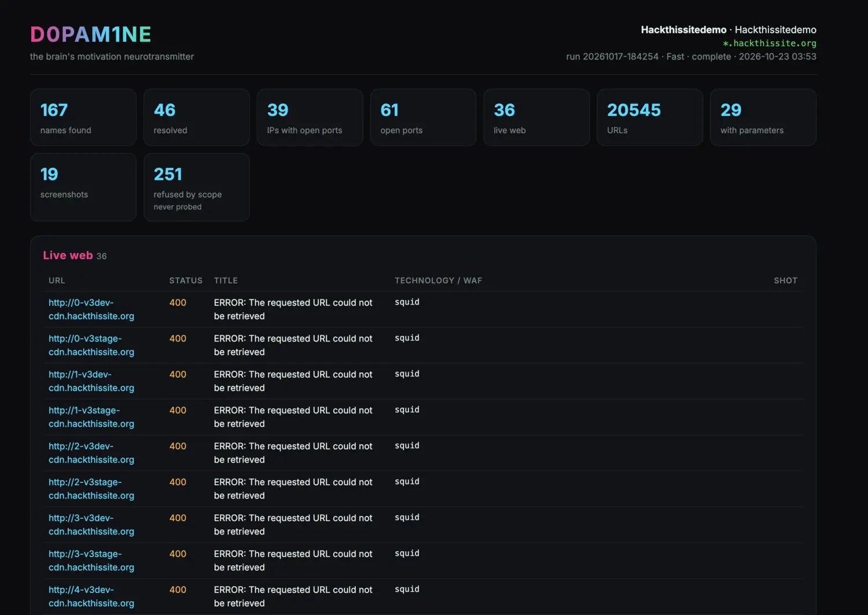Viewport: 868px width, 615px height.
Task: Click the 36 live web stat card
Action: click(536, 118)
